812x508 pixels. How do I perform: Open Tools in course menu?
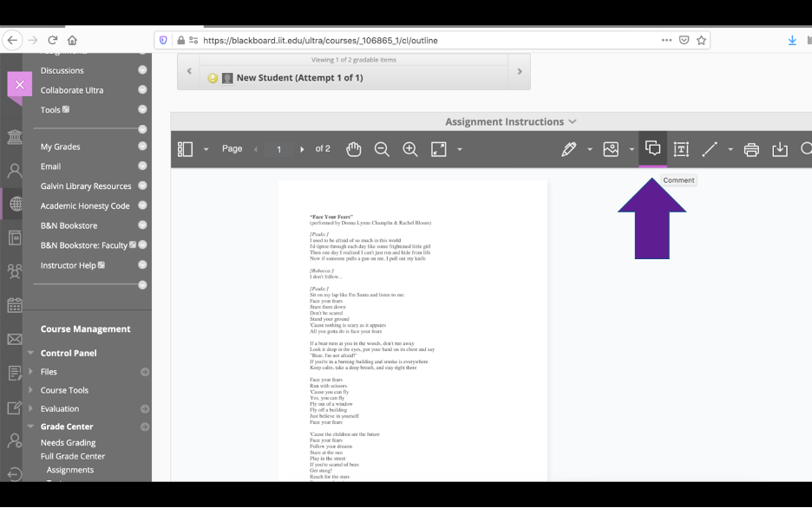50,110
